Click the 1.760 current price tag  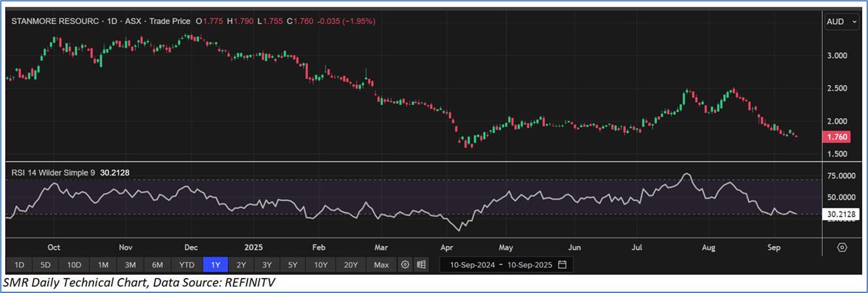tap(838, 138)
